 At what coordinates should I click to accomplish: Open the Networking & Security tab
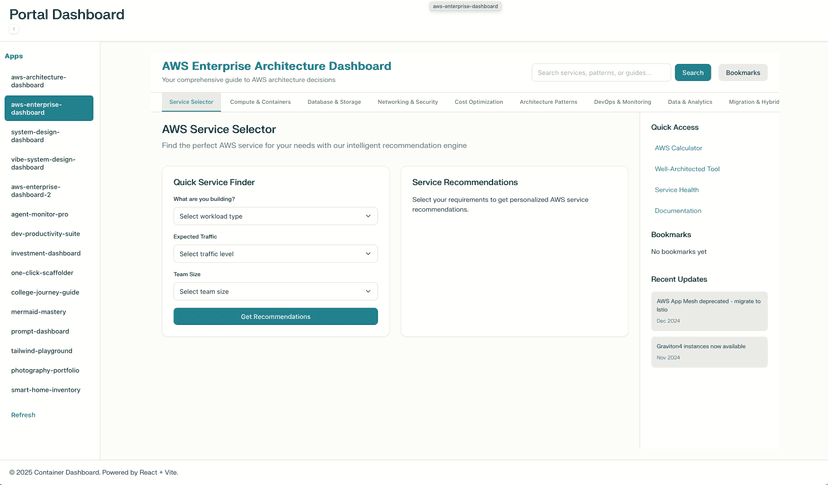(x=408, y=102)
